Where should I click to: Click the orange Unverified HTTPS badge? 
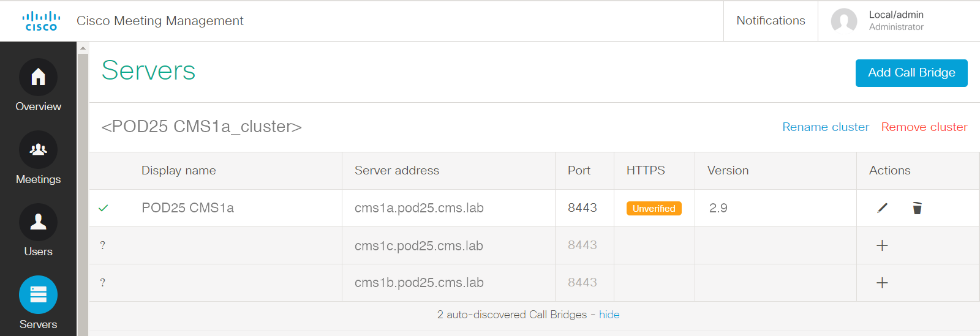click(x=654, y=208)
